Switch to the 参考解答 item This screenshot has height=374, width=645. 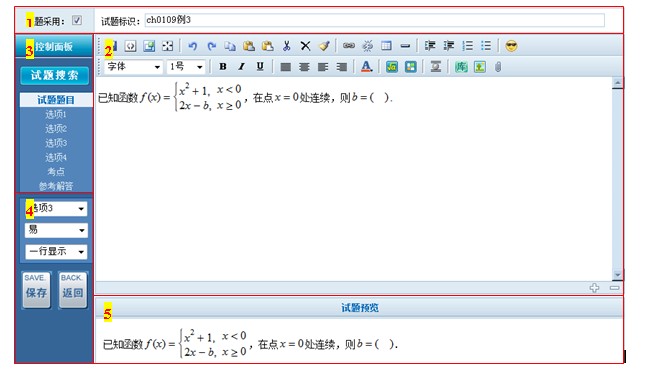pyautogui.click(x=56, y=186)
